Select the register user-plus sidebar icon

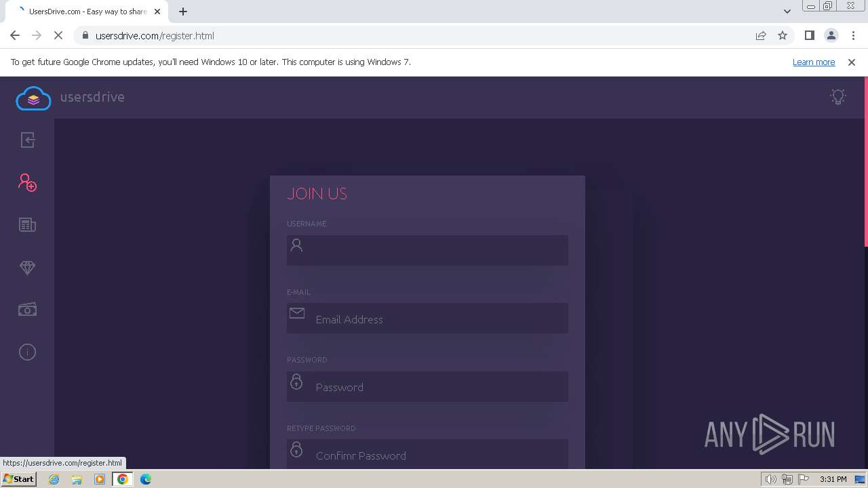pos(27,182)
